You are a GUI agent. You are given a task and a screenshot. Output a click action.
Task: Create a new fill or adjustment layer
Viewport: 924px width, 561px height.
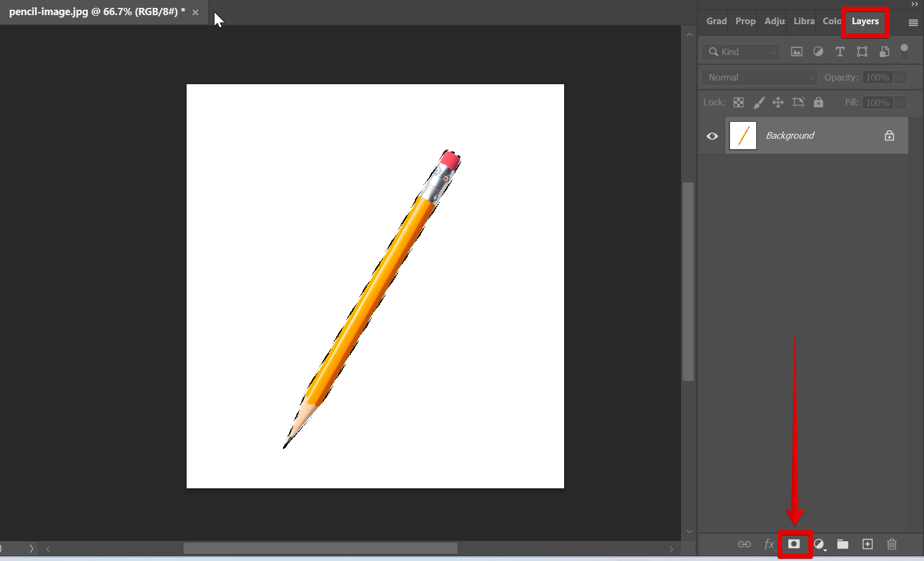[819, 544]
